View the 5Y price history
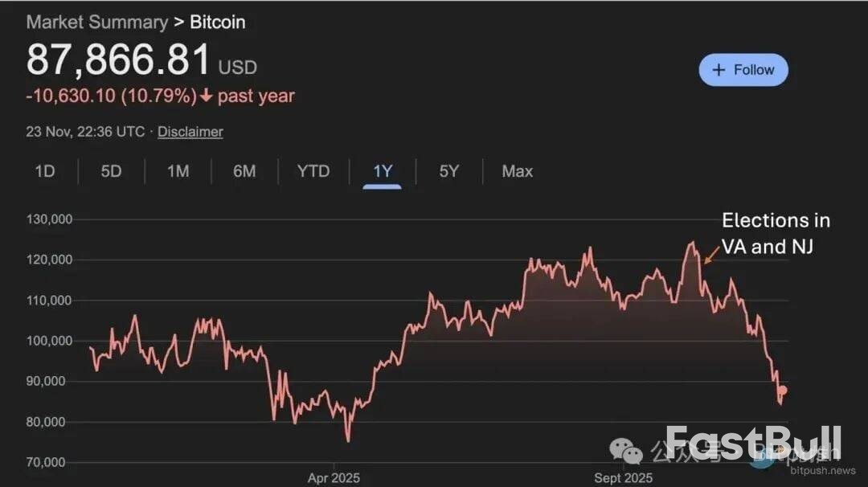Viewport: 868px width, 487px height. [448, 171]
